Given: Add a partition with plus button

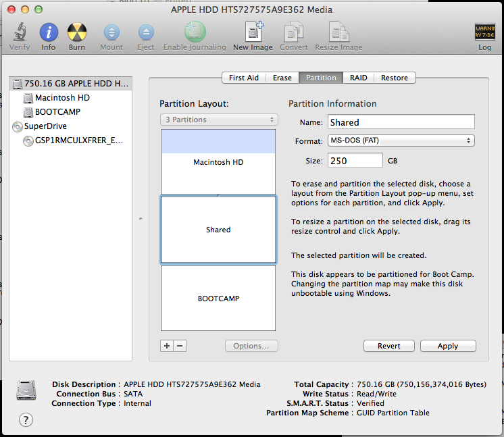Looking at the screenshot, I should (167, 346).
